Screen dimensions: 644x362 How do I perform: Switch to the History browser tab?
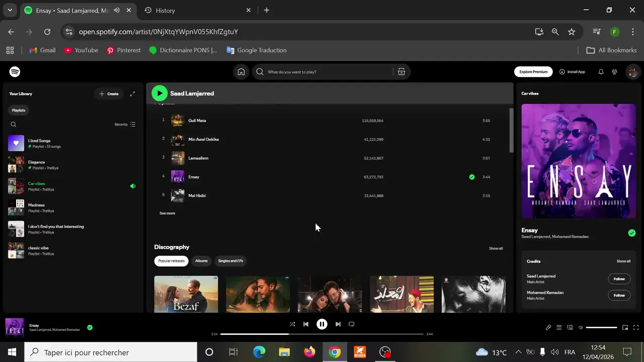click(198, 10)
